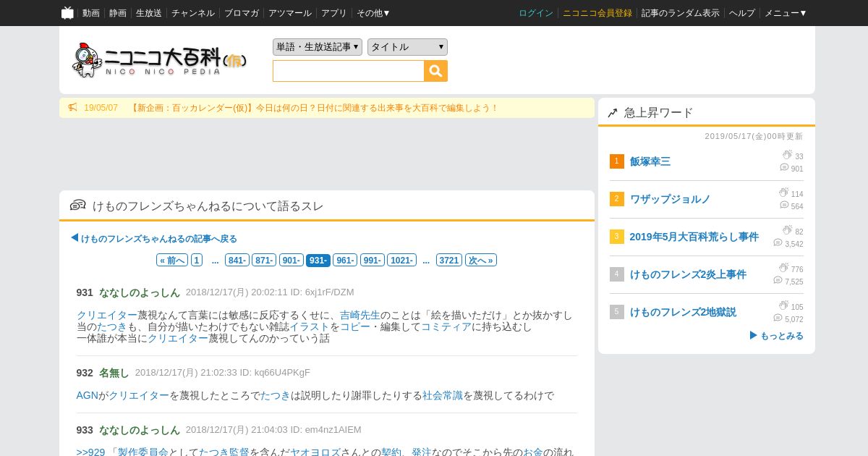Jump to comments 841-
Screen dimensions: 868x456
(x=237, y=260)
